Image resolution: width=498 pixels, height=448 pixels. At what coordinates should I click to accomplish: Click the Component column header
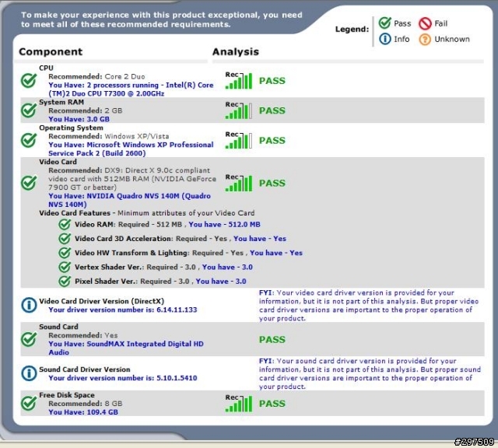click(51, 52)
